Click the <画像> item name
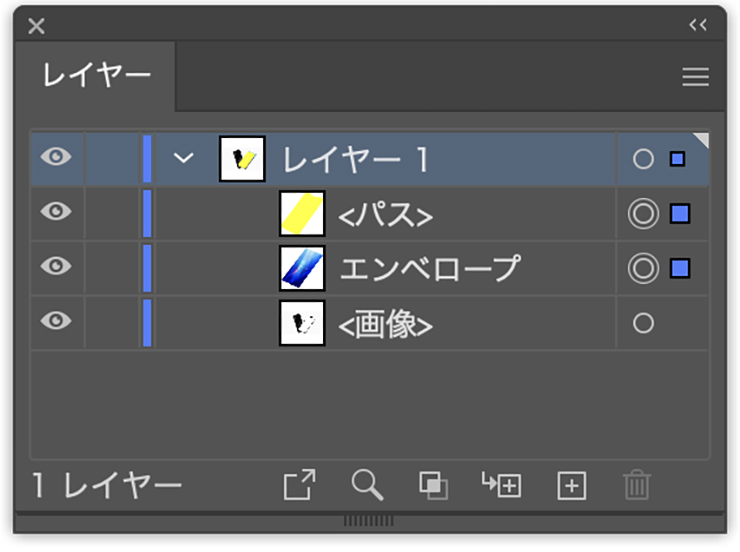This screenshot has width=740, height=552. [386, 324]
